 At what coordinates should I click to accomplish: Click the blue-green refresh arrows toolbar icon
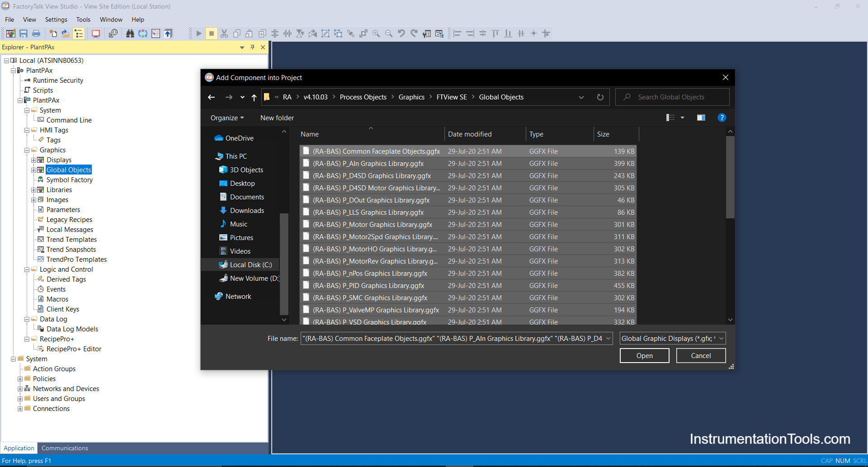143,33
